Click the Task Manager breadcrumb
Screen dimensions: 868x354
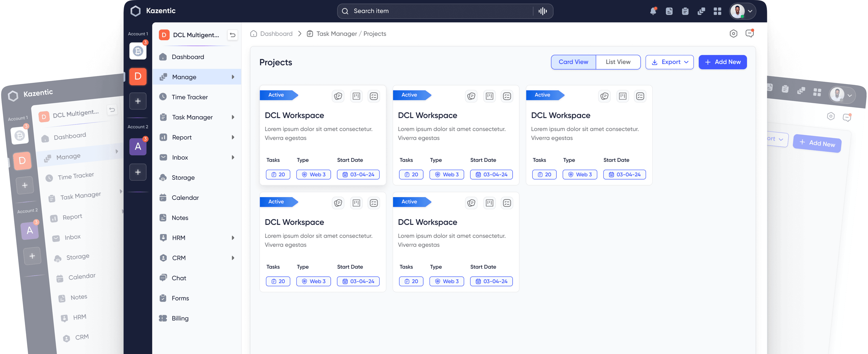(332, 34)
